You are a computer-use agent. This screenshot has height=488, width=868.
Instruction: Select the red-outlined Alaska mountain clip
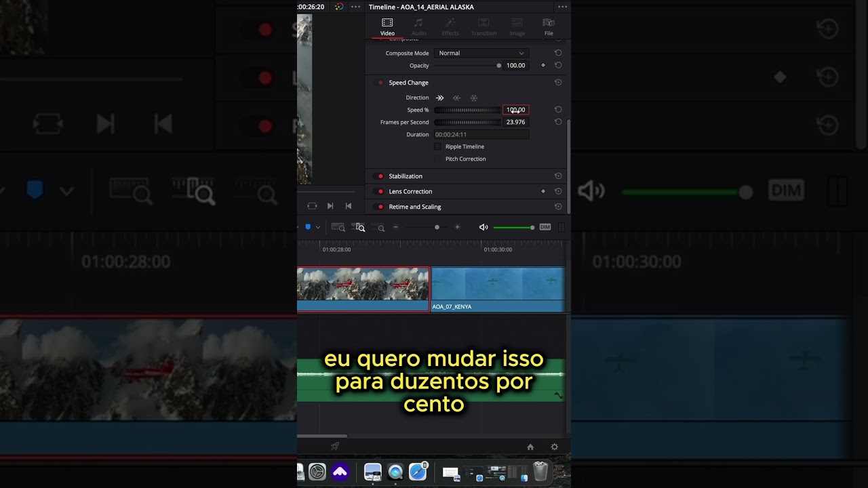363,289
